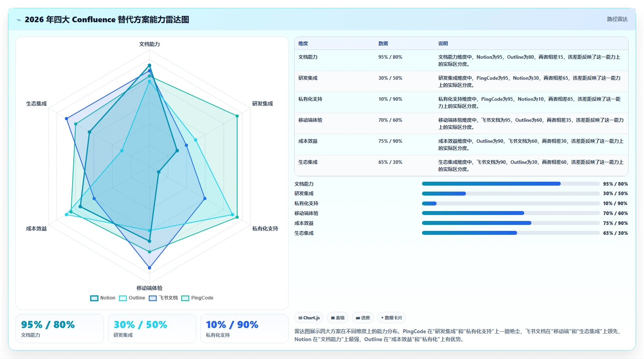Select the 文档能力 table row label
The height and width of the screenshot is (359, 644).
(x=308, y=57)
